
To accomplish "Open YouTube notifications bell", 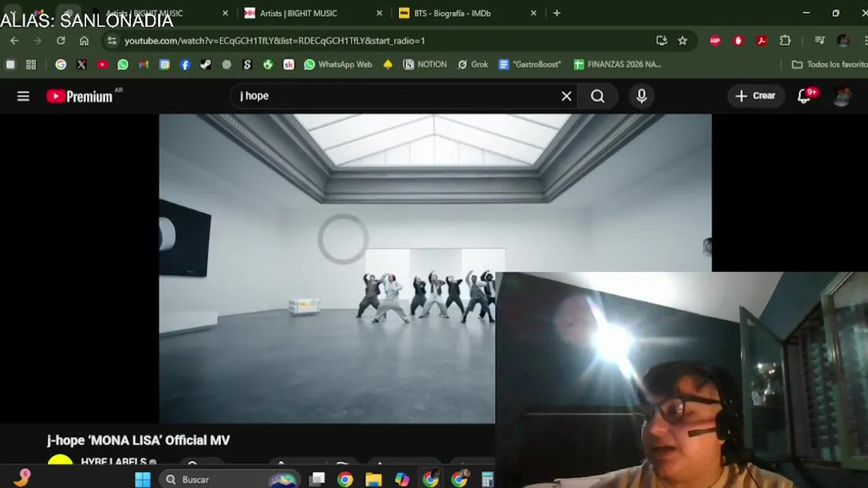I will tap(805, 96).
